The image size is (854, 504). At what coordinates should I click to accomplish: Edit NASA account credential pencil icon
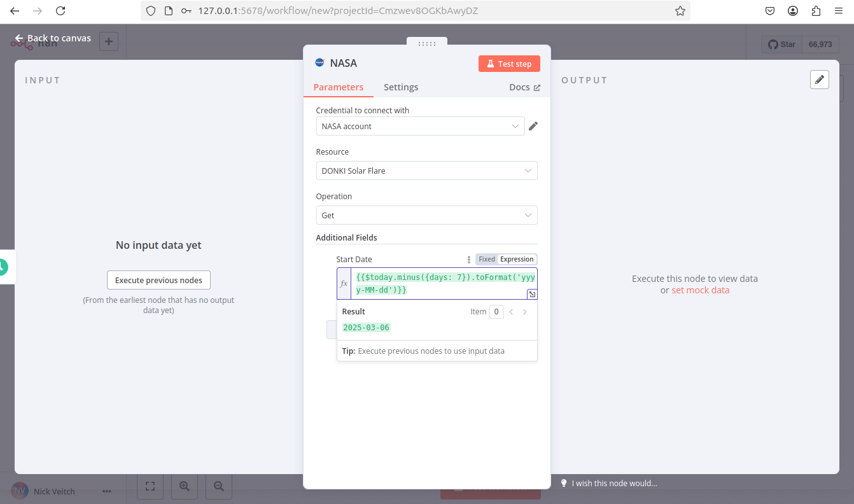point(533,126)
